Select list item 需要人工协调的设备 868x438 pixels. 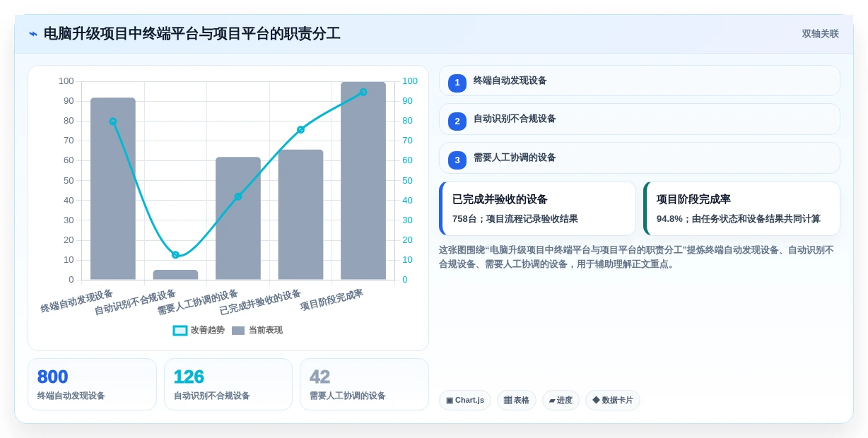coord(639,158)
